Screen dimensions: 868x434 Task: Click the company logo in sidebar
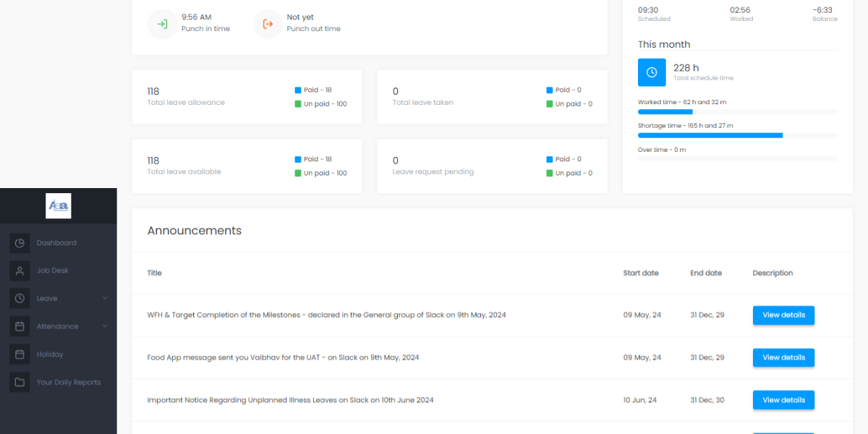click(58, 206)
